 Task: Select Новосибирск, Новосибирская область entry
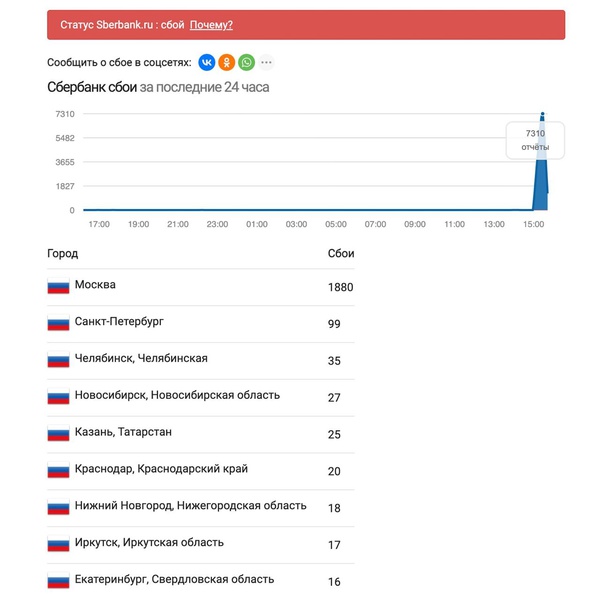[201, 398]
